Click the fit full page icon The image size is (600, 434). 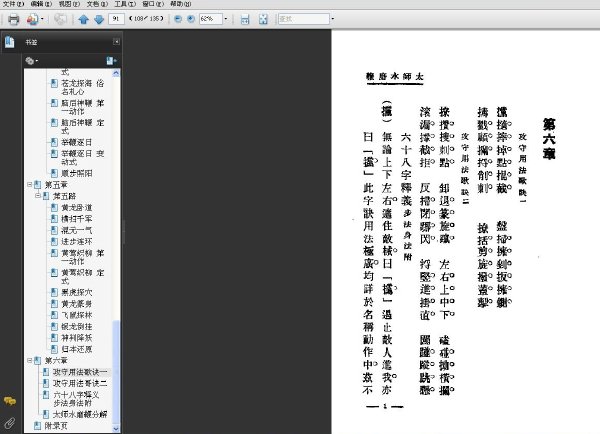click(263, 19)
